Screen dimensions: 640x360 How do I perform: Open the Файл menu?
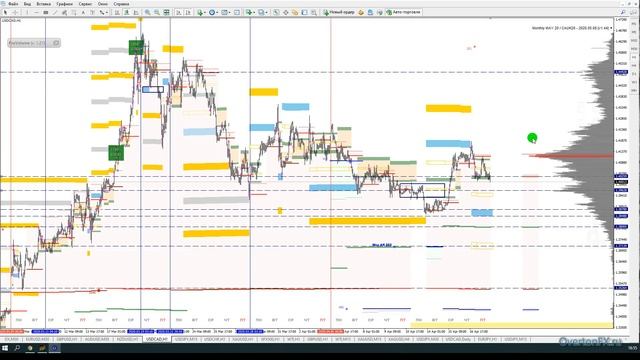point(13,4)
